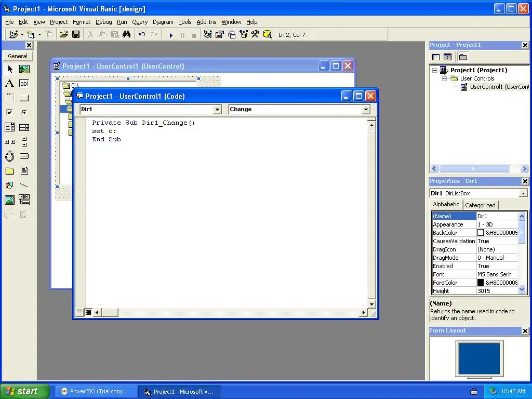Select the Shape control tool

click(x=10, y=185)
